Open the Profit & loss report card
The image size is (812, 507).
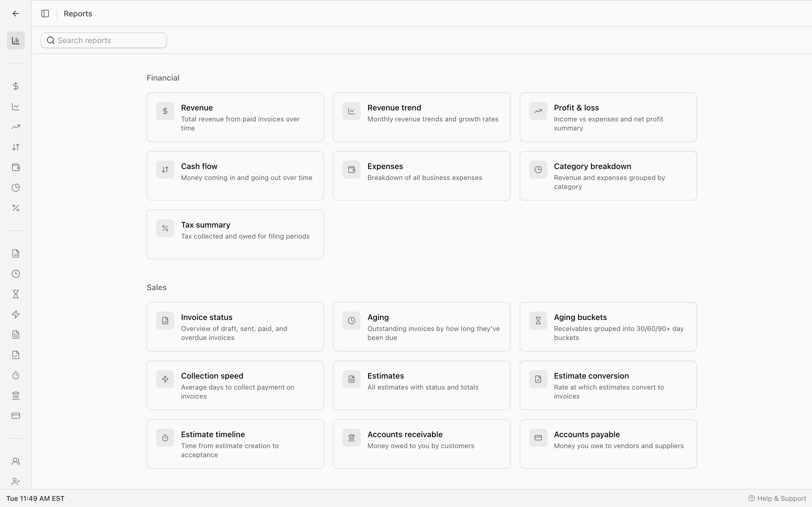(x=608, y=117)
